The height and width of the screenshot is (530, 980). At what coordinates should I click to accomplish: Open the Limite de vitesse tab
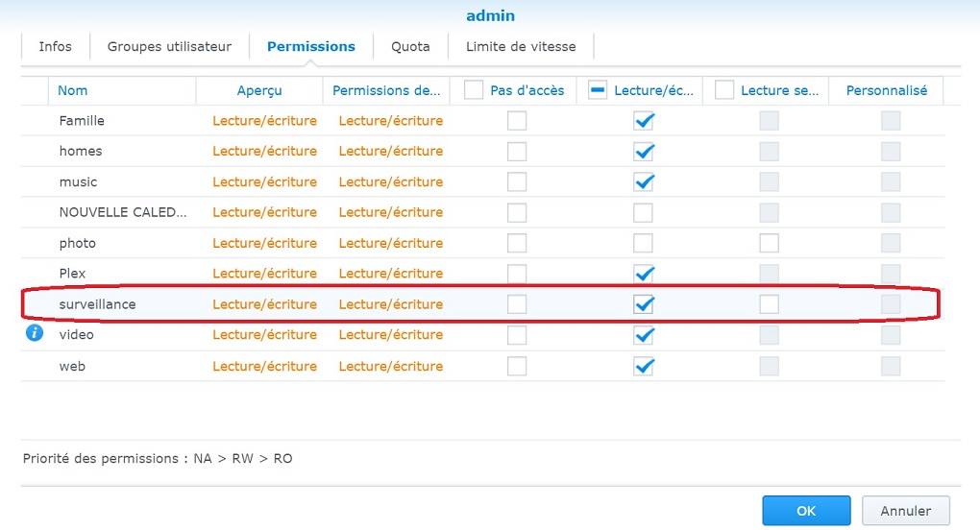point(521,46)
